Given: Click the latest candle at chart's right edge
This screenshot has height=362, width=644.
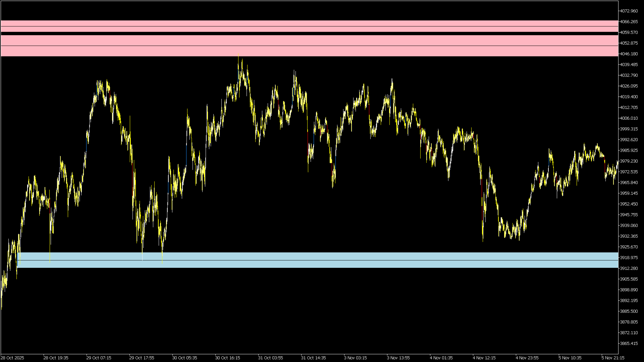Looking at the screenshot, I should tap(617, 163).
